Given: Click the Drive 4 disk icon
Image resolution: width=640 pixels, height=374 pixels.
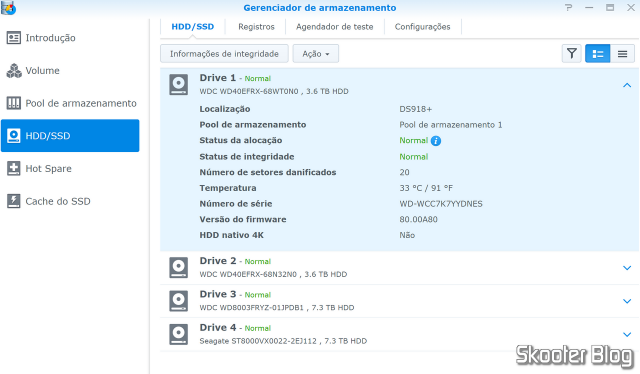Looking at the screenshot, I should 179,334.
